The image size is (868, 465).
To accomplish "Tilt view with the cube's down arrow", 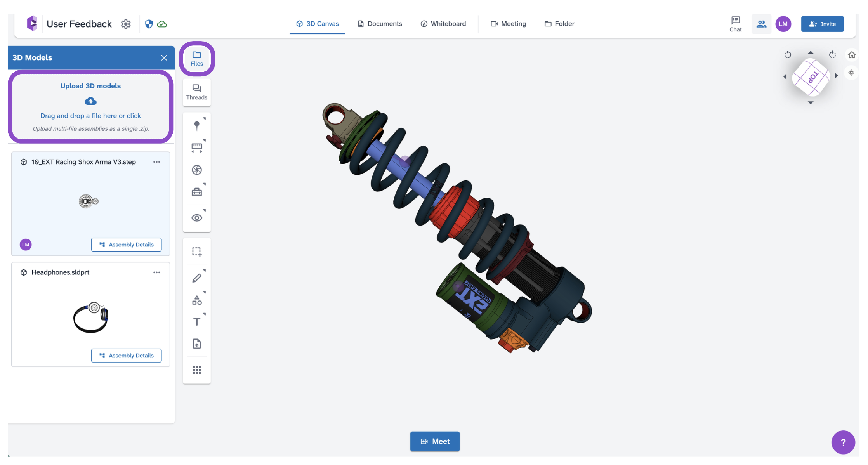I will click(811, 103).
